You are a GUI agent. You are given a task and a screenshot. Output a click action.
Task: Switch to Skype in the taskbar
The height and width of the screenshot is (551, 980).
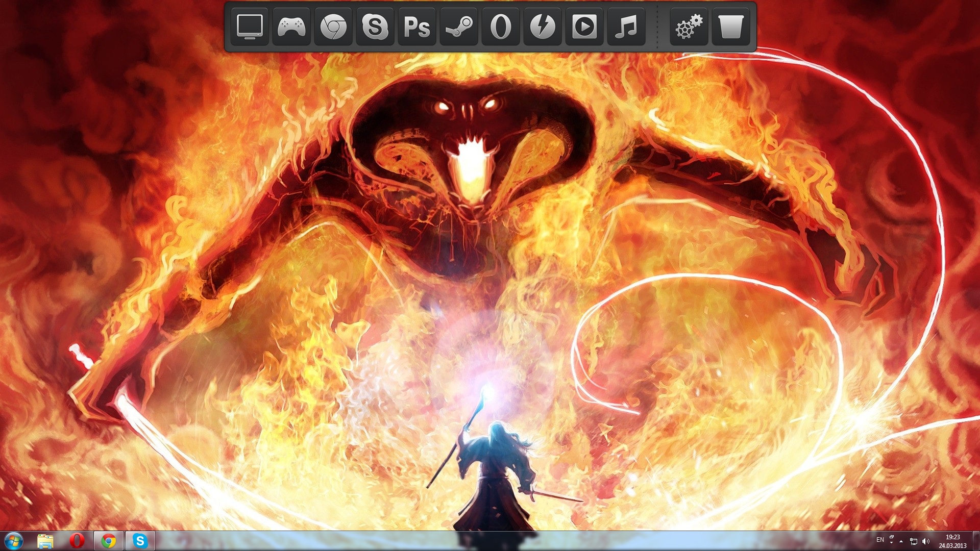pyautogui.click(x=140, y=541)
